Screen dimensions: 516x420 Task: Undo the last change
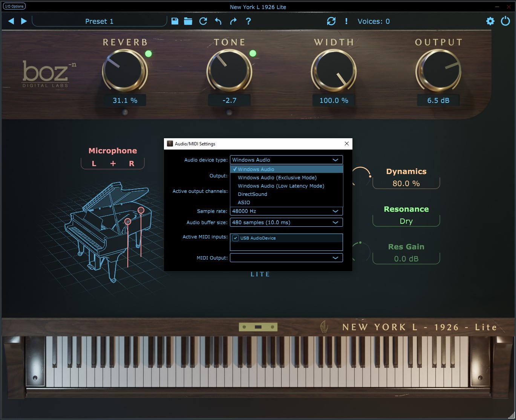click(218, 21)
